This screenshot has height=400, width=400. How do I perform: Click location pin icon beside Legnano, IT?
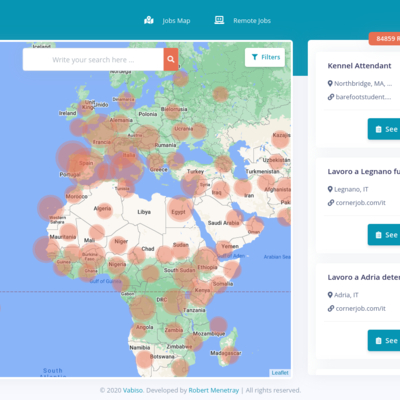point(330,189)
